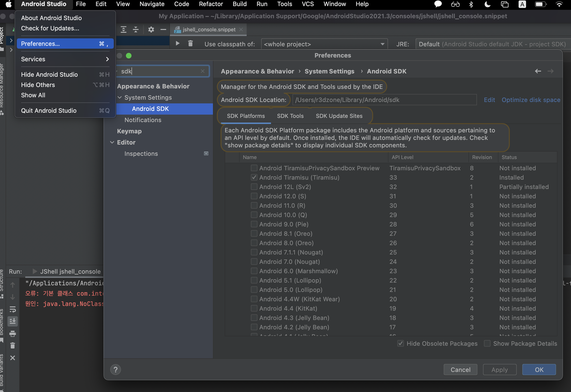This screenshot has width=571, height=392.
Task: Click the Optimize disk space link
Action: click(531, 100)
